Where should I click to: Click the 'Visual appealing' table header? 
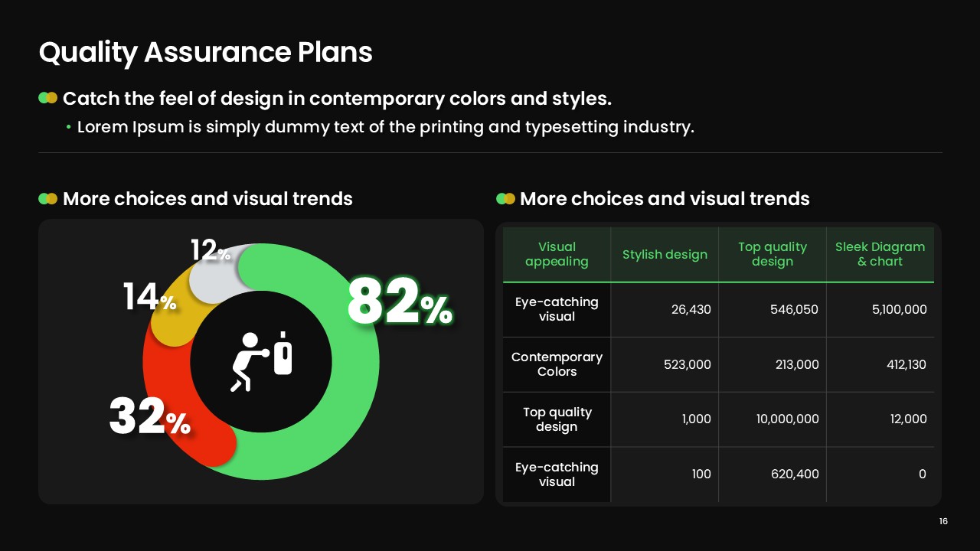(557, 254)
